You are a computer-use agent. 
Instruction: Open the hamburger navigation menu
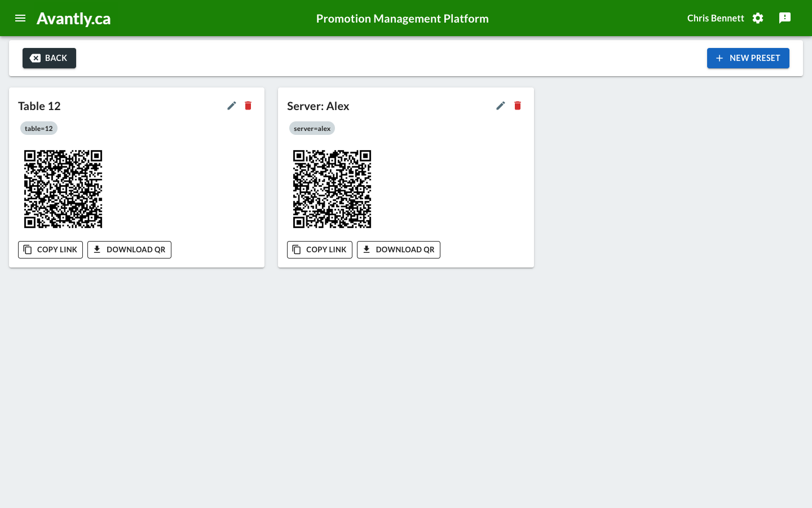click(20, 18)
